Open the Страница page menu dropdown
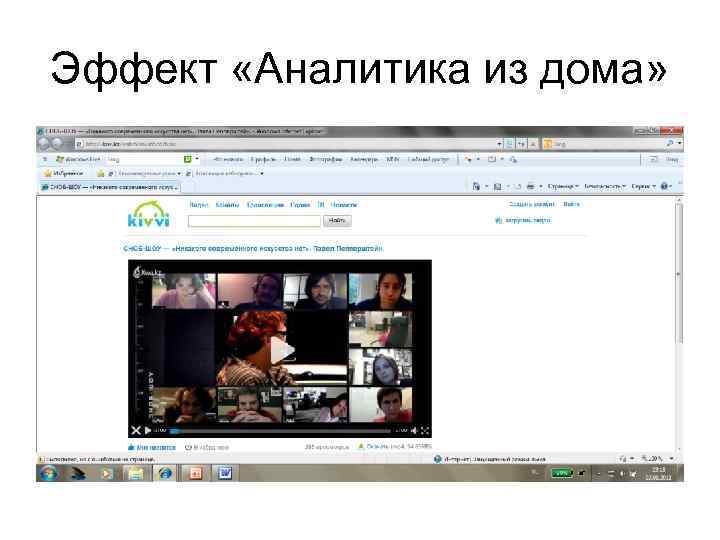This screenshot has height=540, width=720. [563, 186]
